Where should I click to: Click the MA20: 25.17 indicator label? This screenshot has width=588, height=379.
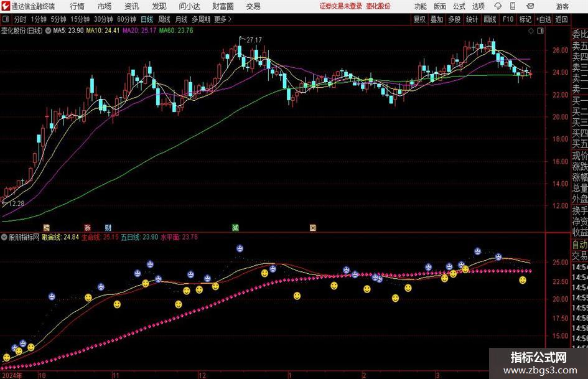click(x=139, y=30)
